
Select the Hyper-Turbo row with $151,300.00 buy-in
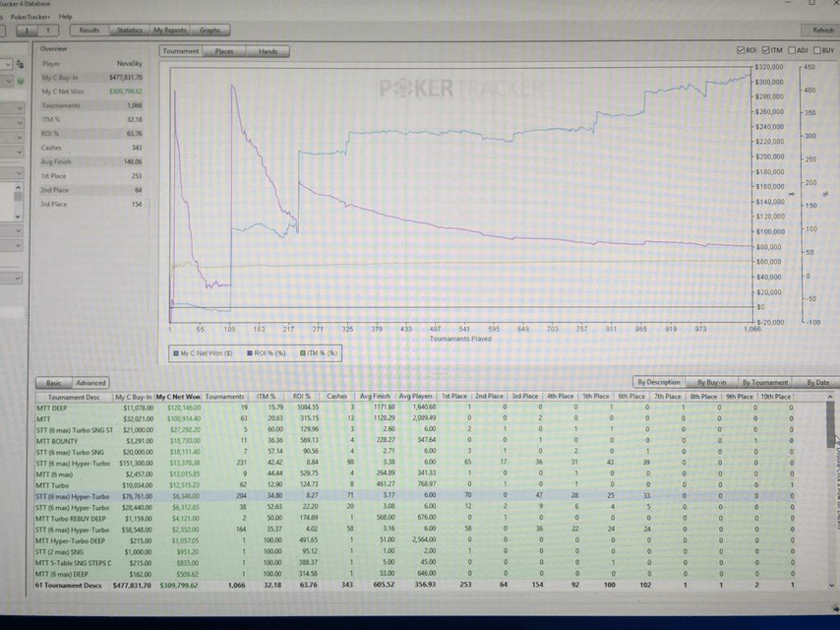pos(414,463)
